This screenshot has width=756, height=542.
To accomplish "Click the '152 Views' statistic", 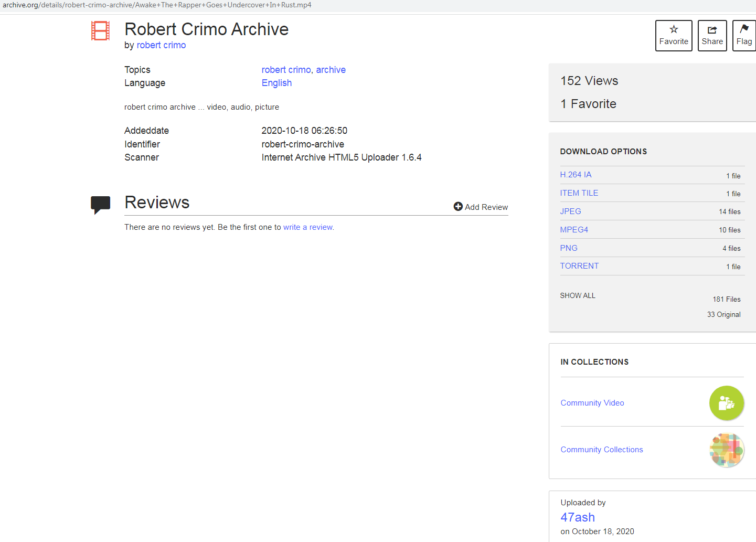I will coord(589,81).
